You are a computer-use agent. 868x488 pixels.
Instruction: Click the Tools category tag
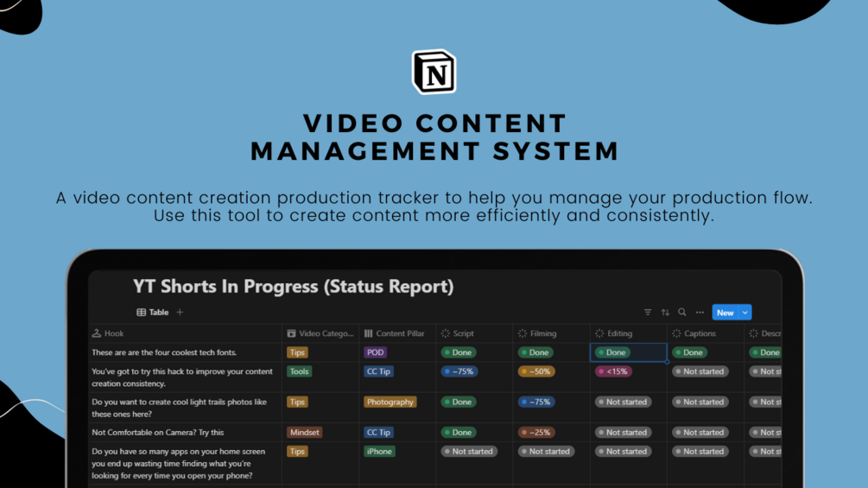click(299, 371)
